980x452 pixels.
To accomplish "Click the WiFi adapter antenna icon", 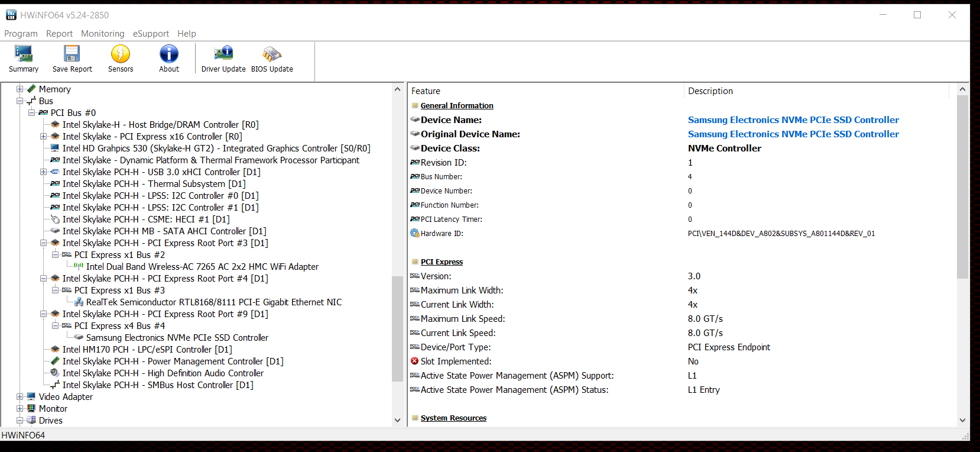I will (x=79, y=266).
